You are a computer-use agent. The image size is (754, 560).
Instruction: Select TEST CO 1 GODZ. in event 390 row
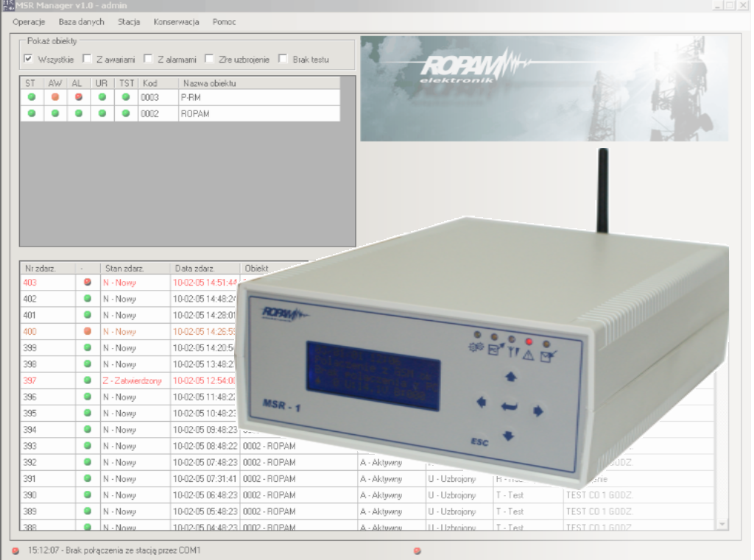599,495
